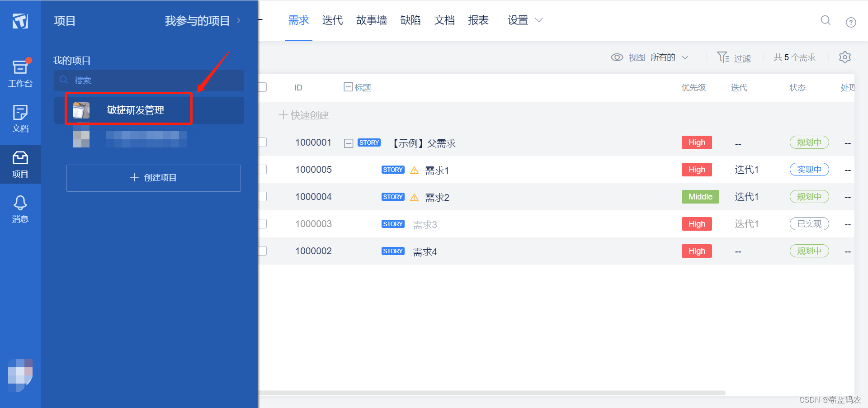Click the 创建项目 button
The width and height of the screenshot is (868, 408).
[153, 178]
